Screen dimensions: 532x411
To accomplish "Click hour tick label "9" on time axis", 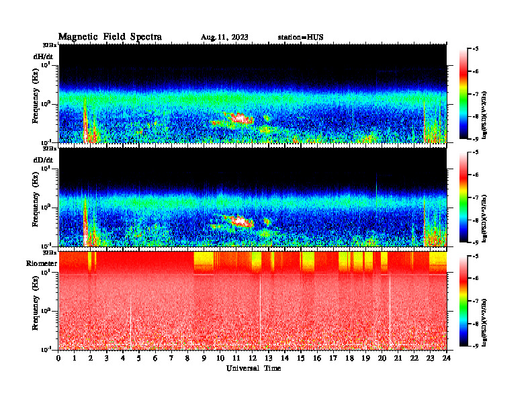I will 204,359.
